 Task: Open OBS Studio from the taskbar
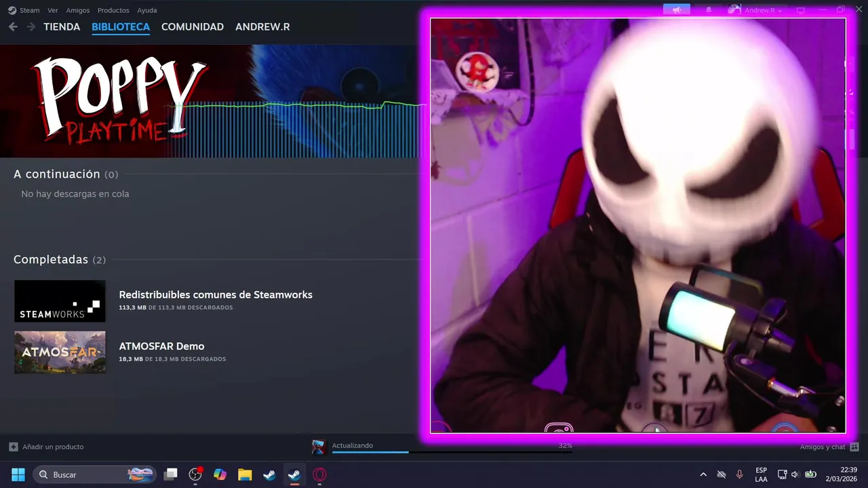[x=196, y=474]
